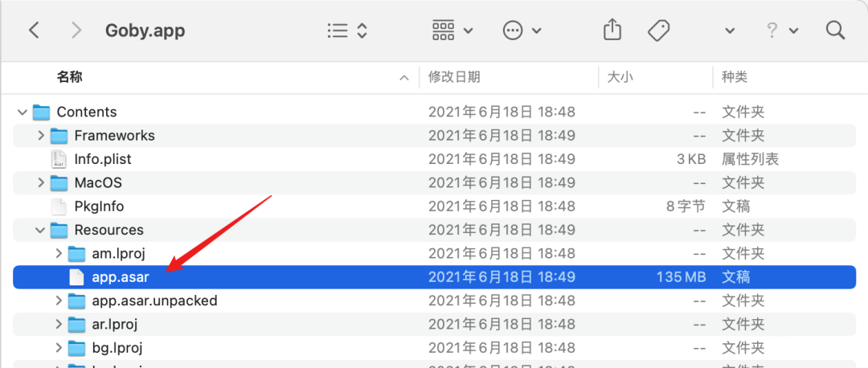This screenshot has height=368, width=868.
Task: Click the Edit Tags icon
Action: click(659, 30)
